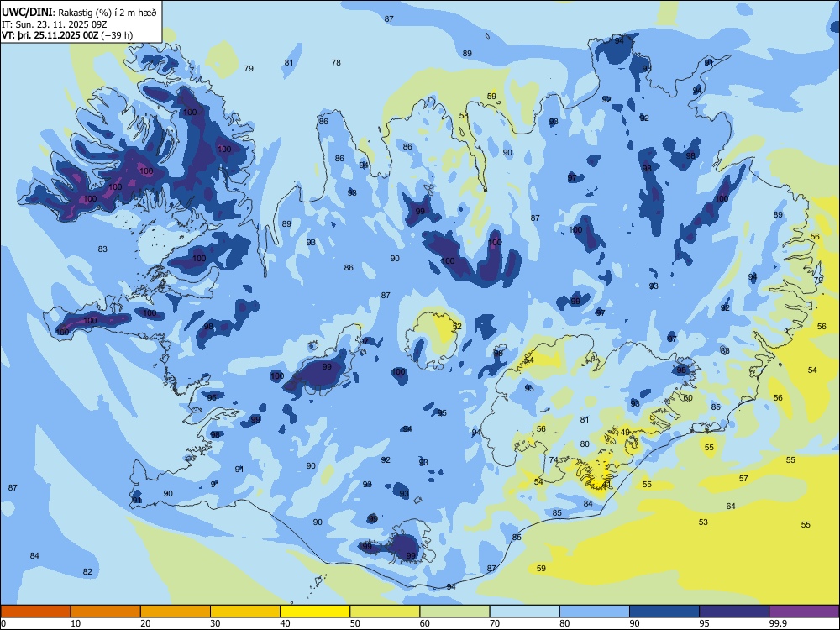Viewport: 840px width, 630px height.
Task: Select the medium blue 80–90 legend swatch
Action: [595, 612]
